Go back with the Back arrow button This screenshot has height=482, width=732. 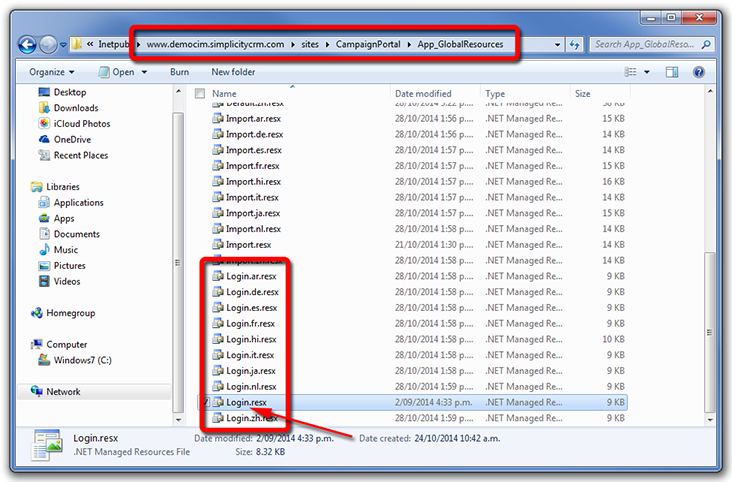click(x=27, y=45)
